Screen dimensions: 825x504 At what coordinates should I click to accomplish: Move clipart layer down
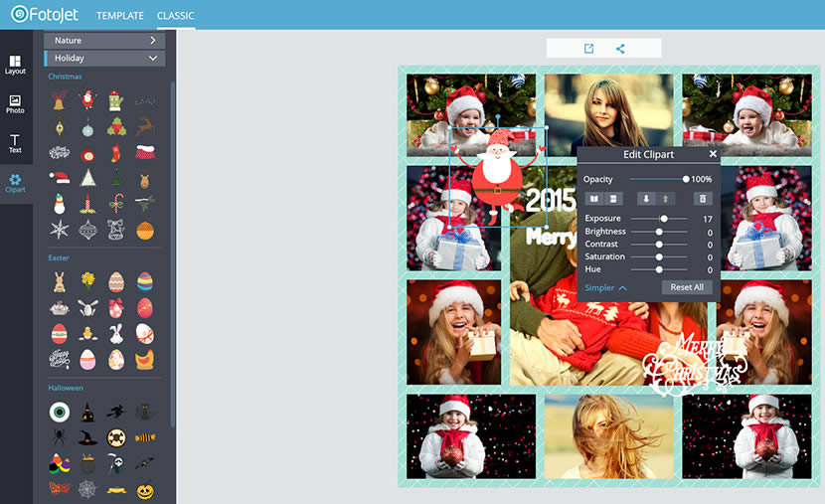[x=646, y=199]
